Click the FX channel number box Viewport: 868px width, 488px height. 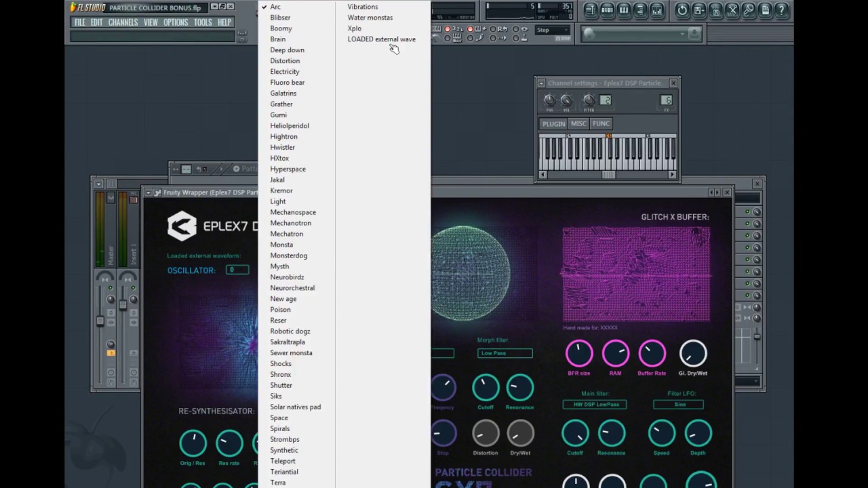666,100
